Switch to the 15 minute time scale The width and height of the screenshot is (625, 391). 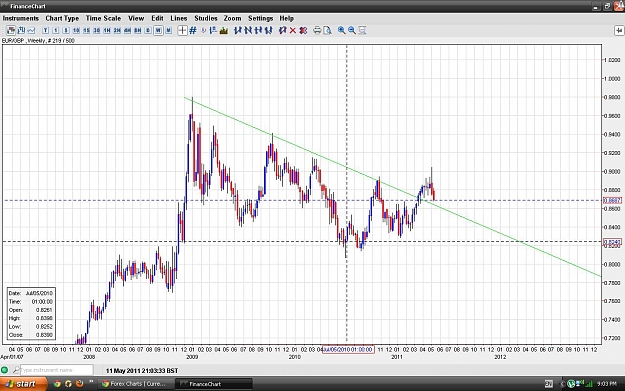tap(86, 30)
